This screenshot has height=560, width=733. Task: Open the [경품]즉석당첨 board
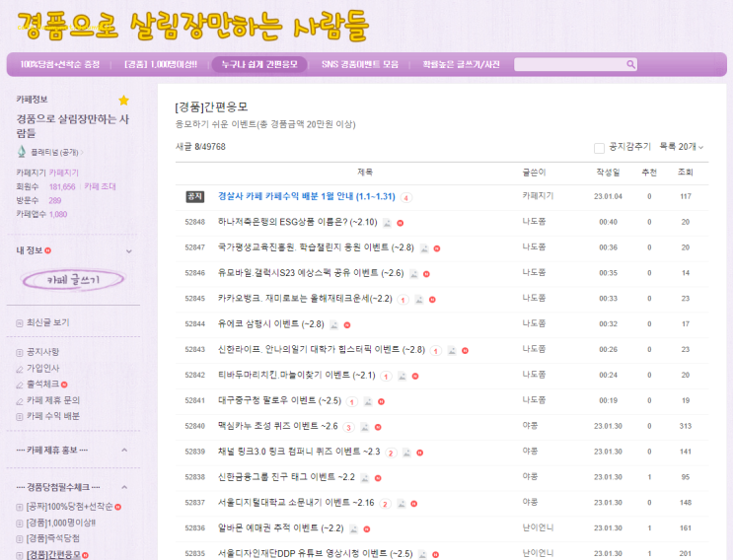coord(53,538)
